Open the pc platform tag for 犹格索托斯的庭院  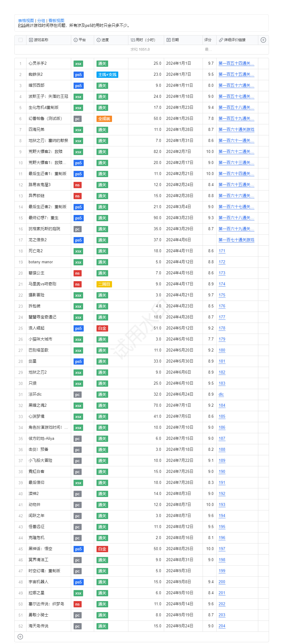tap(77, 229)
